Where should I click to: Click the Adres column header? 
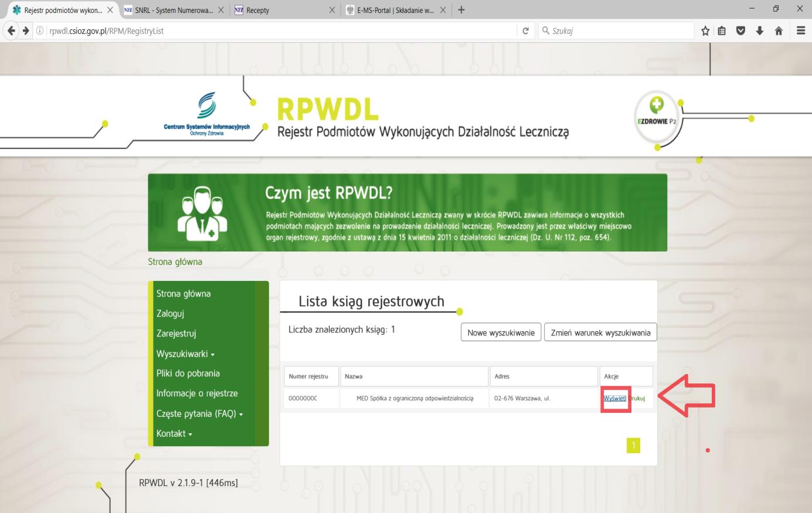click(x=543, y=376)
